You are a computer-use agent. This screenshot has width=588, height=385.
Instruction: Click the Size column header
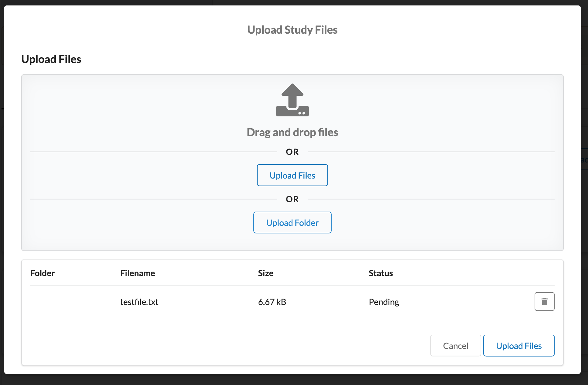[266, 273]
